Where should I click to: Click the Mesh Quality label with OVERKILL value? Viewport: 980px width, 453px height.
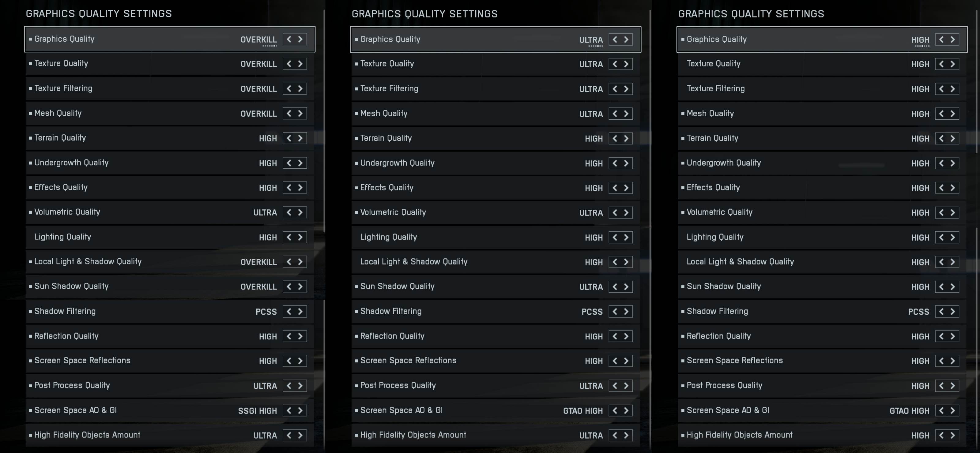click(58, 113)
